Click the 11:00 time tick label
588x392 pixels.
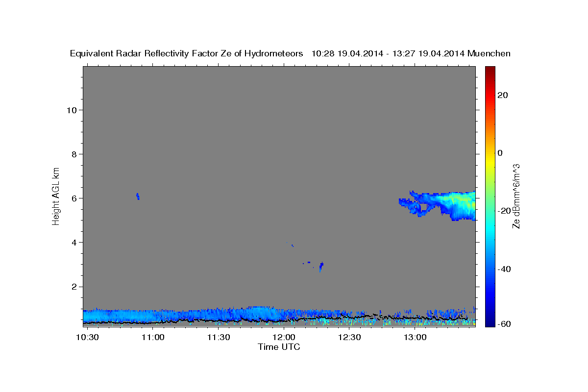point(153,337)
